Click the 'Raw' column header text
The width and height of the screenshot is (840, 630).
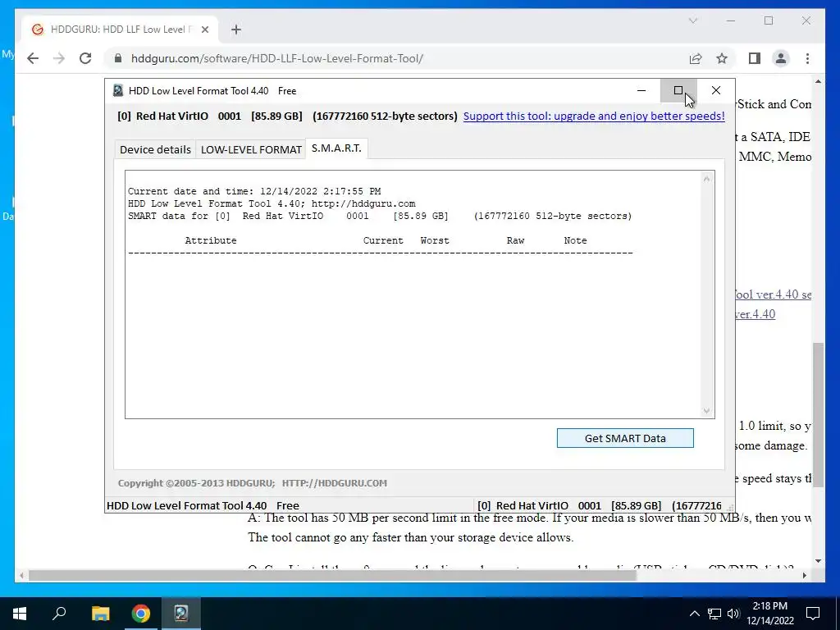(515, 240)
